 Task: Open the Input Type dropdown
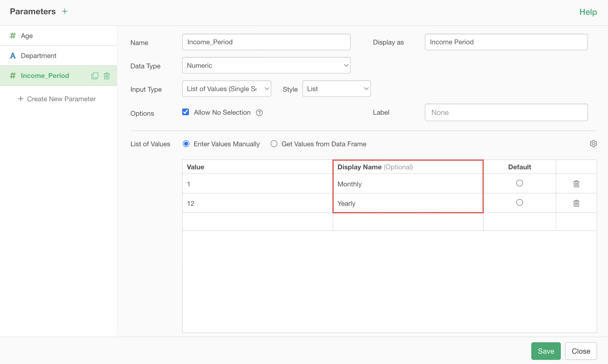(227, 88)
